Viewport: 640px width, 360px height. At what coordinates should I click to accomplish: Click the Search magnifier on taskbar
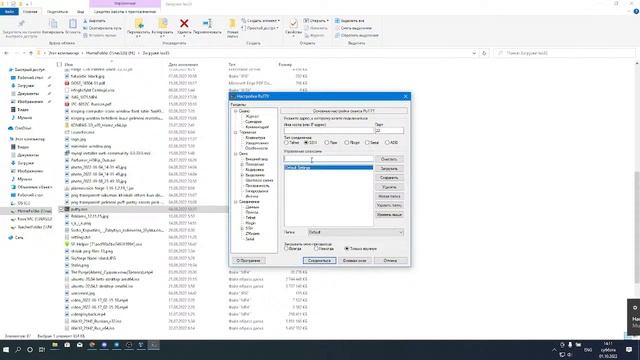[18, 350]
